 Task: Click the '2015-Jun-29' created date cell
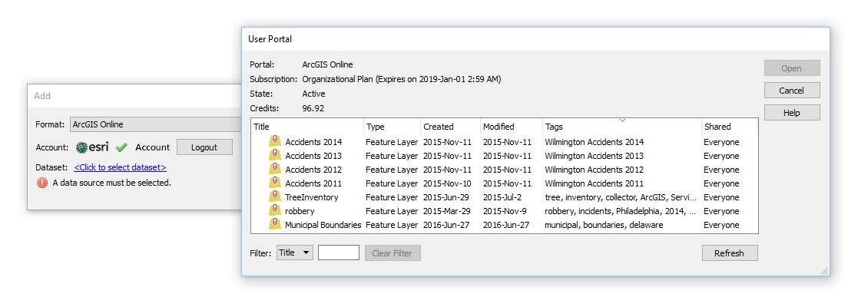point(447,197)
